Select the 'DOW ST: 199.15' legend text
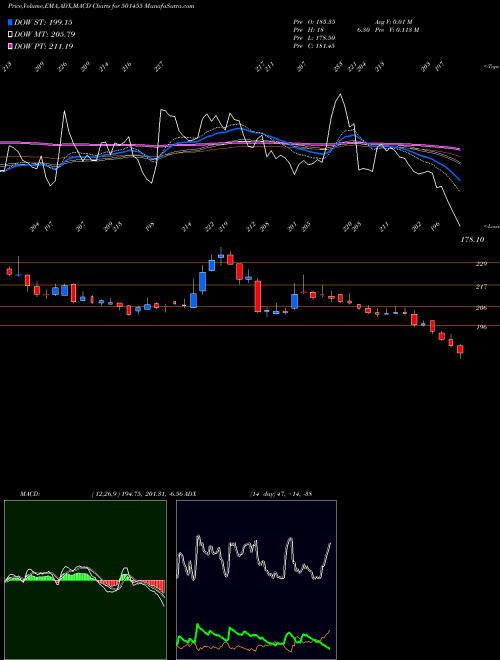 [43, 22]
